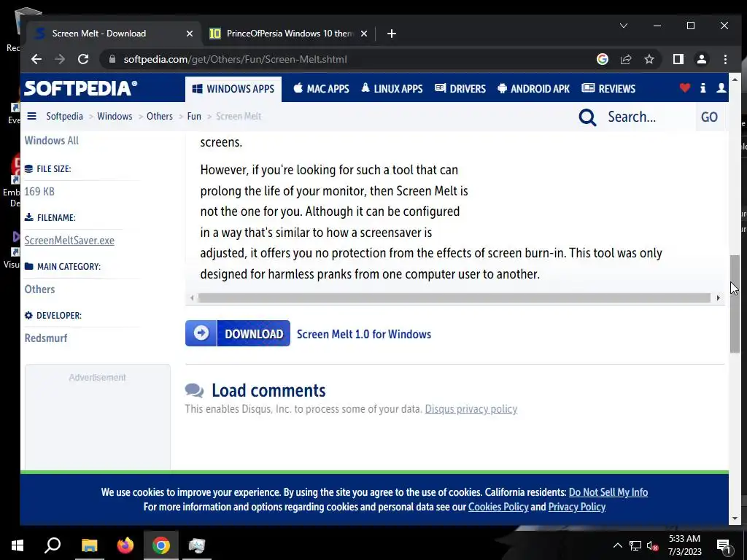This screenshot has height=560, width=747.
Task: Open Chrome three-dot menu
Action: click(x=725, y=59)
